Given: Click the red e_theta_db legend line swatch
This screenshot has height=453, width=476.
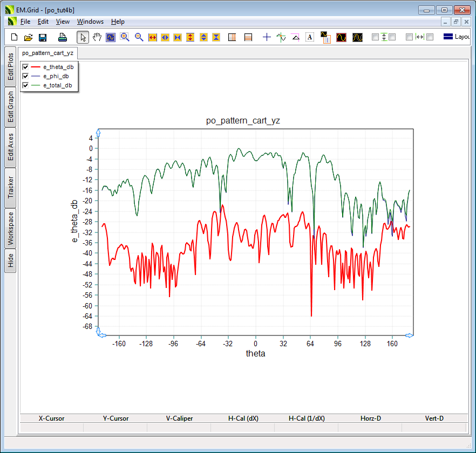Looking at the screenshot, I should point(36,67).
